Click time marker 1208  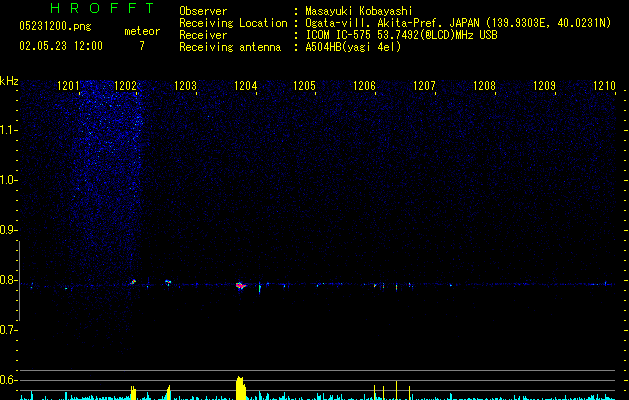pyautogui.click(x=484, y=86)
